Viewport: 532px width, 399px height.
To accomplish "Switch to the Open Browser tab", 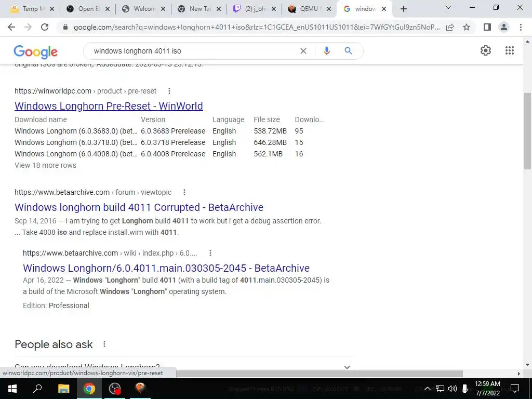I will 87,9.
